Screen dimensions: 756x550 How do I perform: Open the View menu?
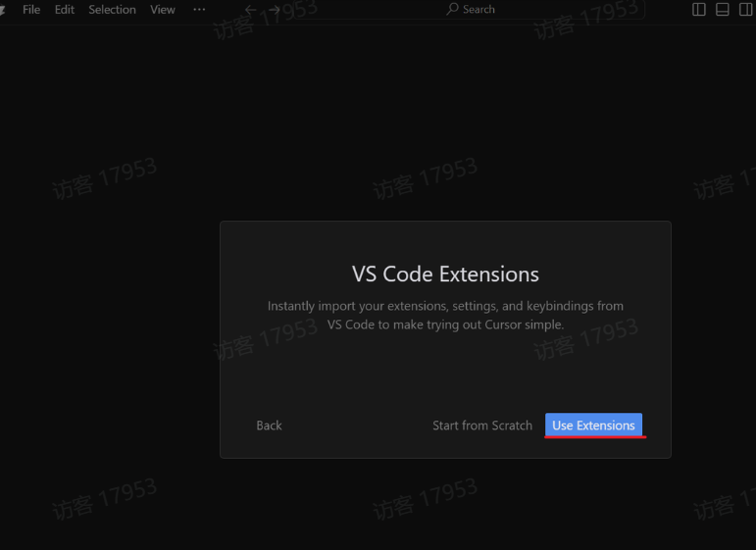[163, 10]
